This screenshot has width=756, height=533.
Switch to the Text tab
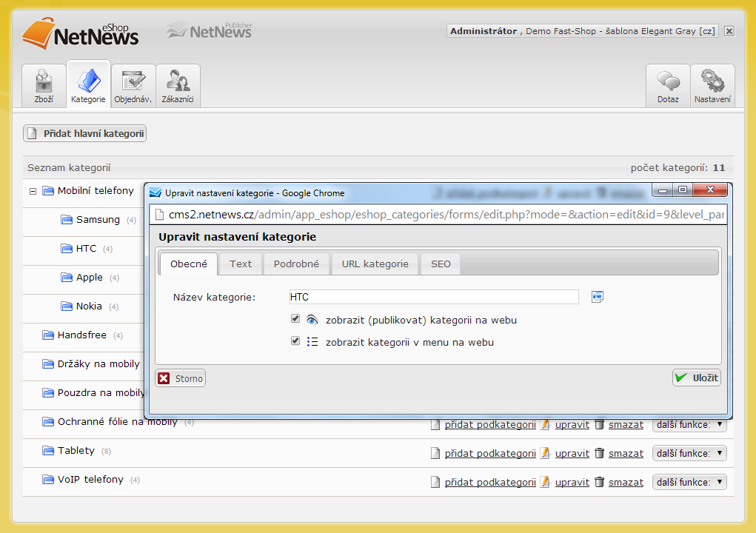(241, 264)
